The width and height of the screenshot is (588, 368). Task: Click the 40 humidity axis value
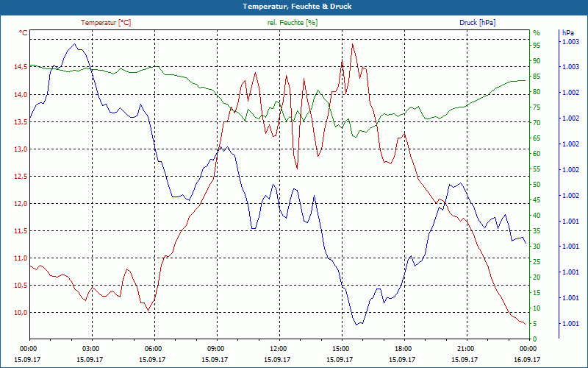point(537,216)
